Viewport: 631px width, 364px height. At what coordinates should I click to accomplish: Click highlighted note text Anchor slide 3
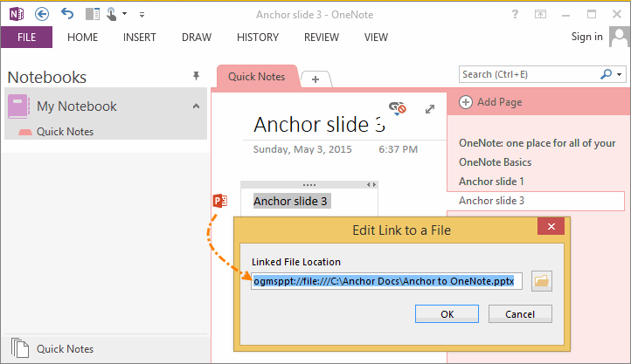(290, 201)
